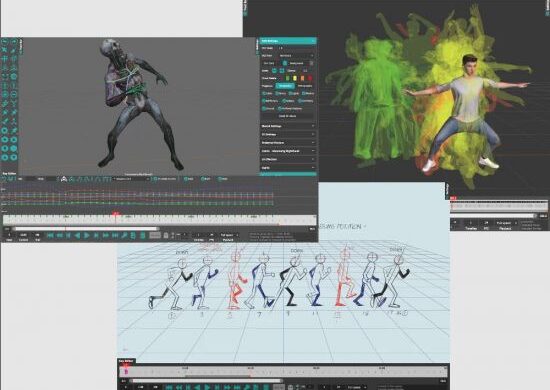The height and width of the screenshot is (390, 550).
Task: Click the scrollbar under the walk-cycle timeline
Action: [206, 381]
